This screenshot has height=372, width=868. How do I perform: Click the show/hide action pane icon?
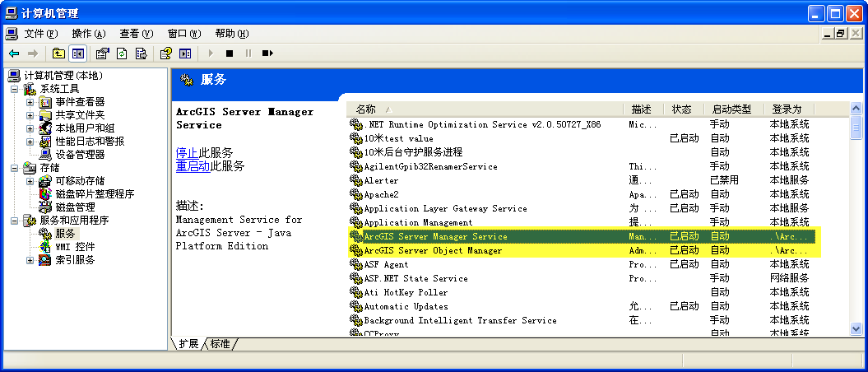point(185,53)
